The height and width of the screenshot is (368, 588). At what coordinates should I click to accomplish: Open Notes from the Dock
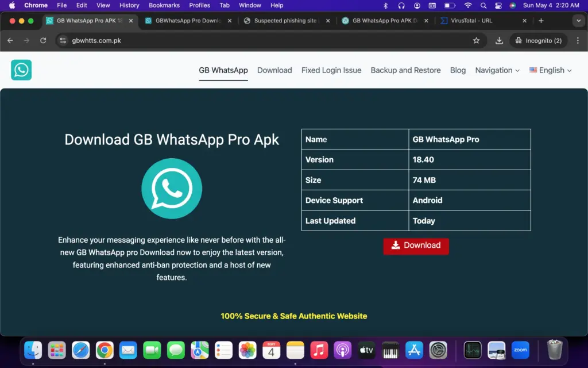295,350
